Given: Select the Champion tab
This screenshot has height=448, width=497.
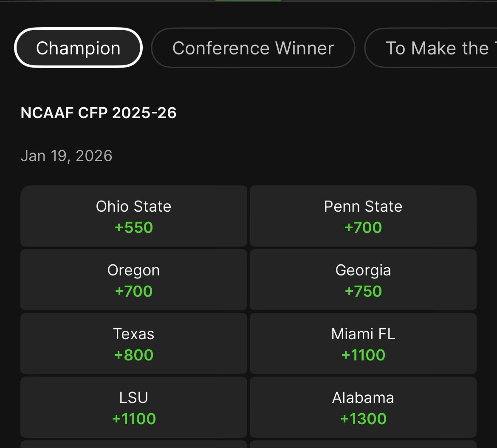Looking at the screenshot, I should tap(78, 48).
